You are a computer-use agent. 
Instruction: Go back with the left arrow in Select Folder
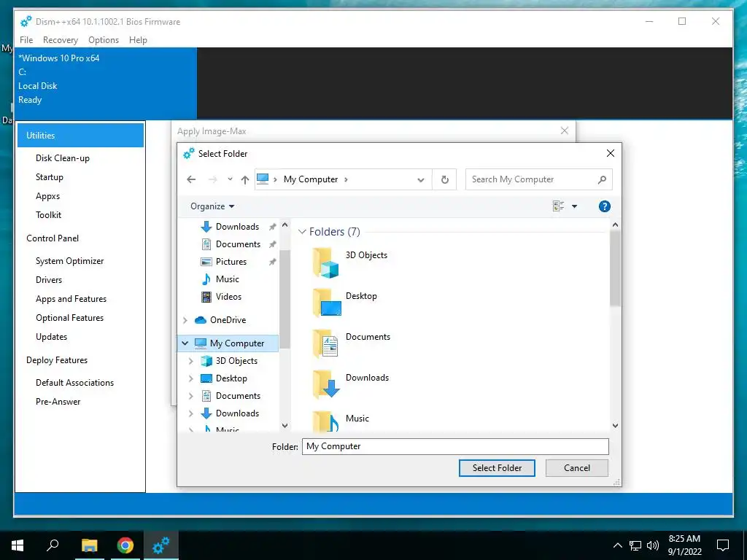(191, 179)
